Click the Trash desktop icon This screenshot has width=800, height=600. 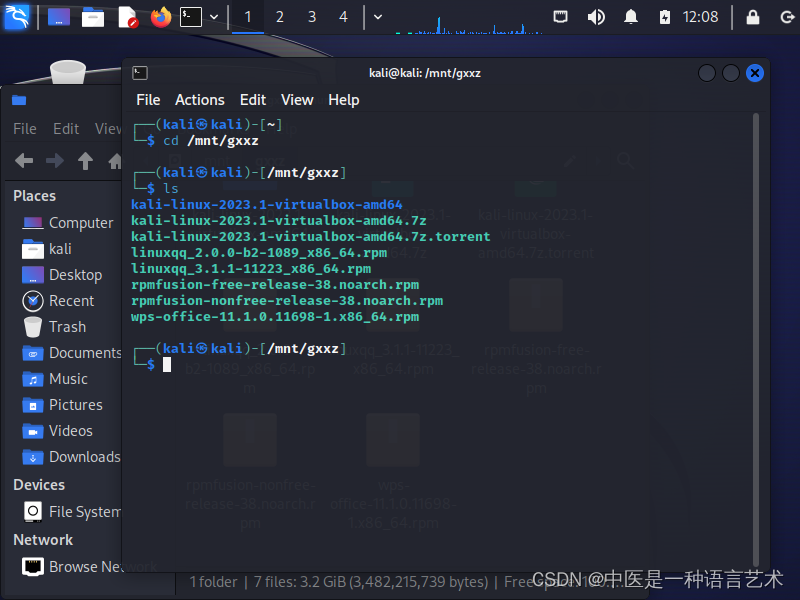coord(67,72)
